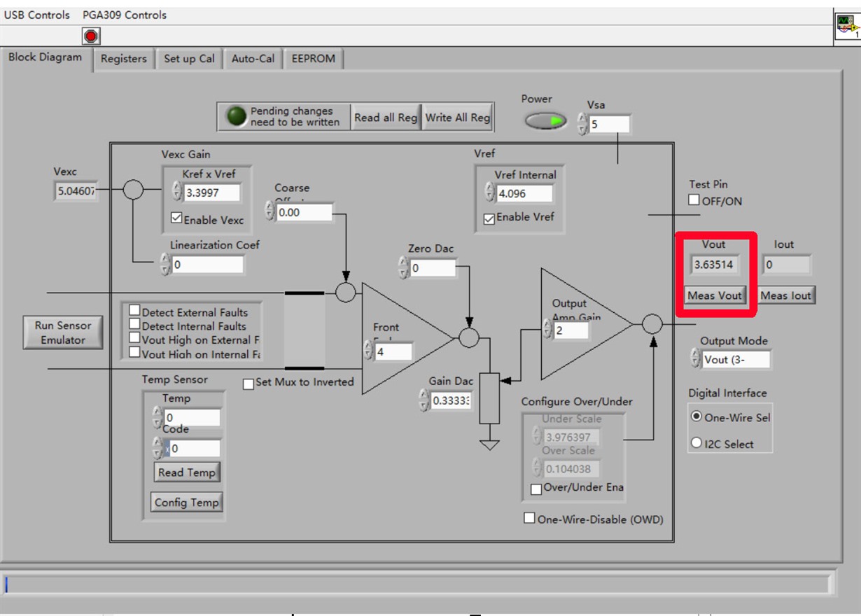Click the Coarse Offset stepper arrows
Screen dimensions: 861x616
pyautogui.click(x=270, y=211)
